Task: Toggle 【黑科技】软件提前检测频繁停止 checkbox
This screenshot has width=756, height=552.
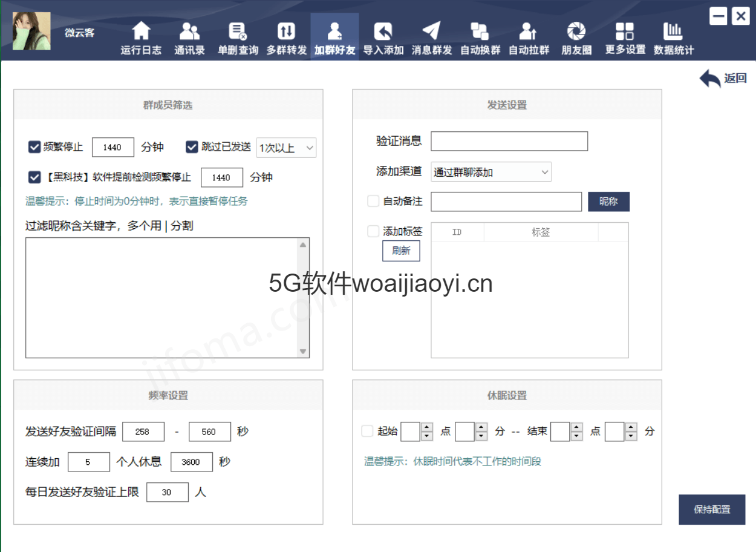Action: (34, 177)
